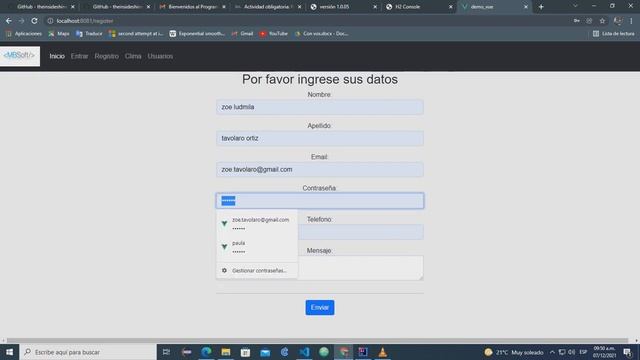Open a new browser tab
Screen dimensions: 640x360
click(541, 7)
